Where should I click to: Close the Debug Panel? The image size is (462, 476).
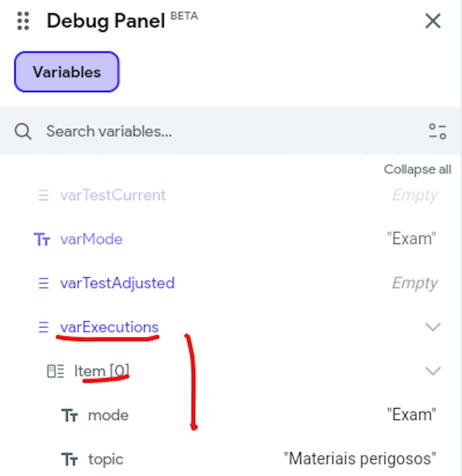coord(433,21)
